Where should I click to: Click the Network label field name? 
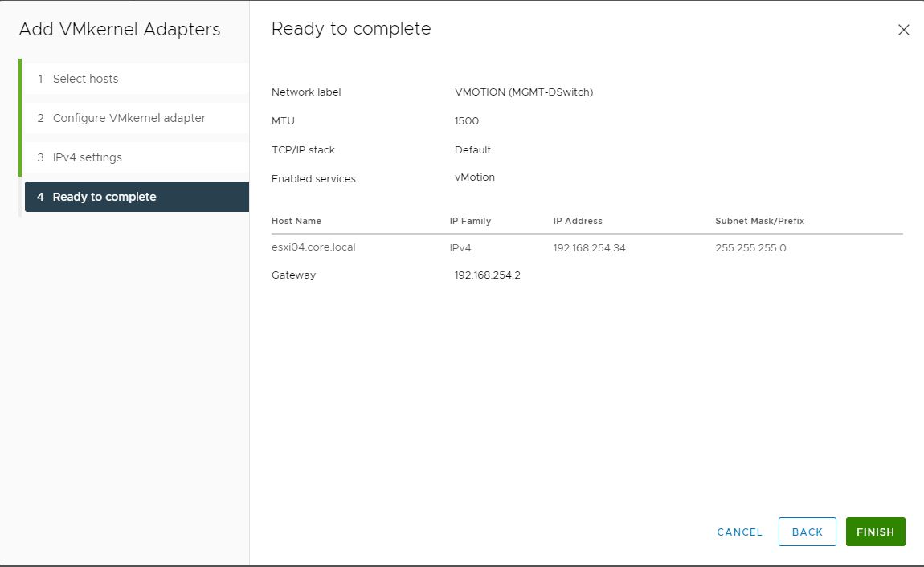click(x=306, y=92)
